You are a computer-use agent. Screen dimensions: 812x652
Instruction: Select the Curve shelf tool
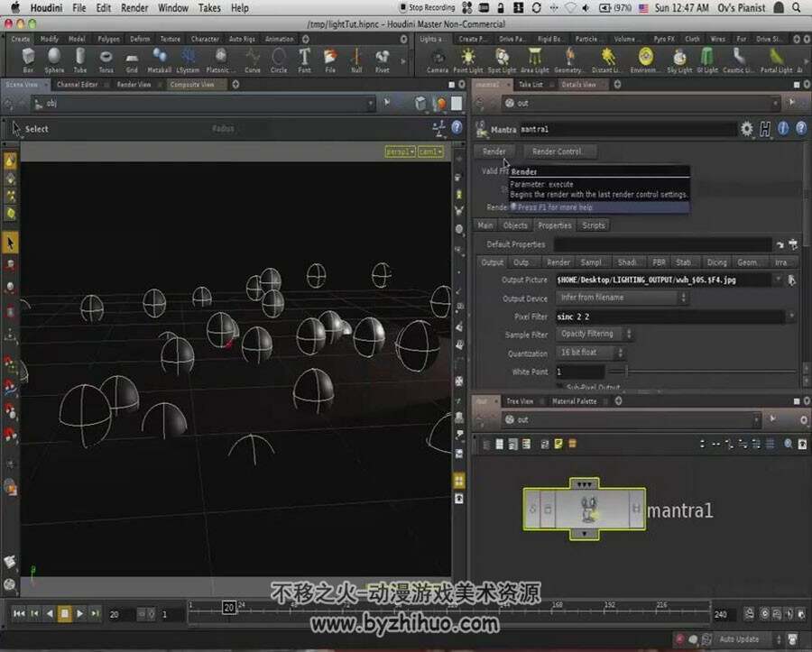[253, 60]
